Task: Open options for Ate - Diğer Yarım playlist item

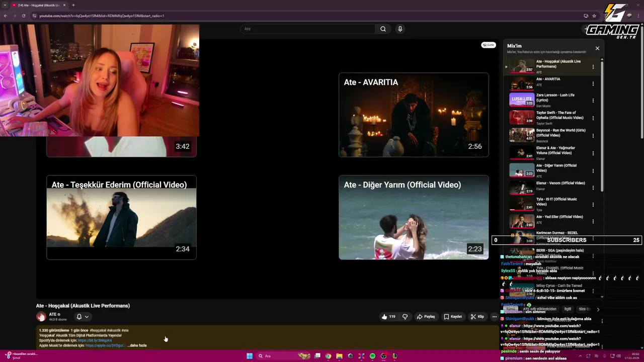Action: (x=593, y=170)
